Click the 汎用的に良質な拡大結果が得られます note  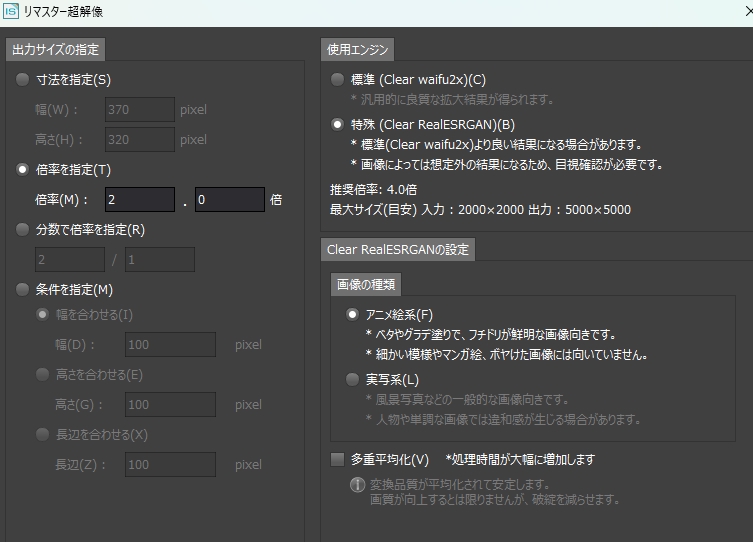pyautogui.click(x=452, y=99)
